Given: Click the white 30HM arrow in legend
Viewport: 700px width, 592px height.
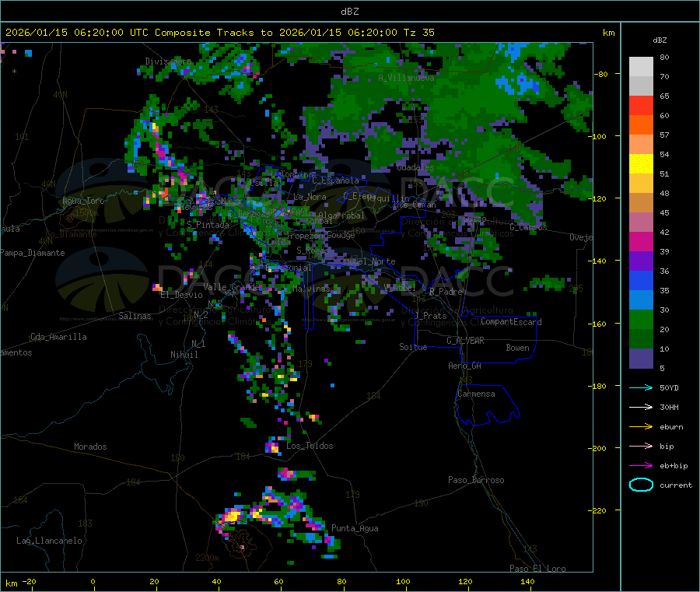Looking at the screenshot, I should 641,407.
